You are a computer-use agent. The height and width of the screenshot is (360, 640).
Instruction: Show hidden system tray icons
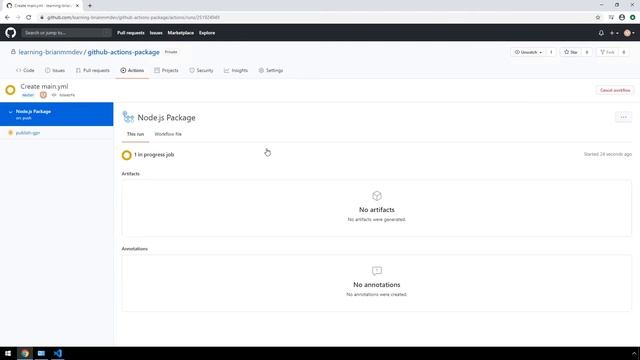point(634,353)
